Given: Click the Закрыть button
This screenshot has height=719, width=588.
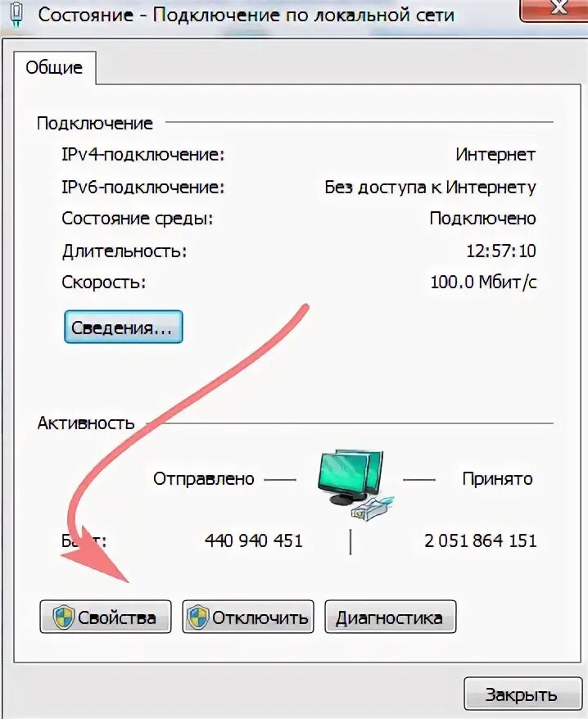Looking at the screenshot, I should (522, 694).
